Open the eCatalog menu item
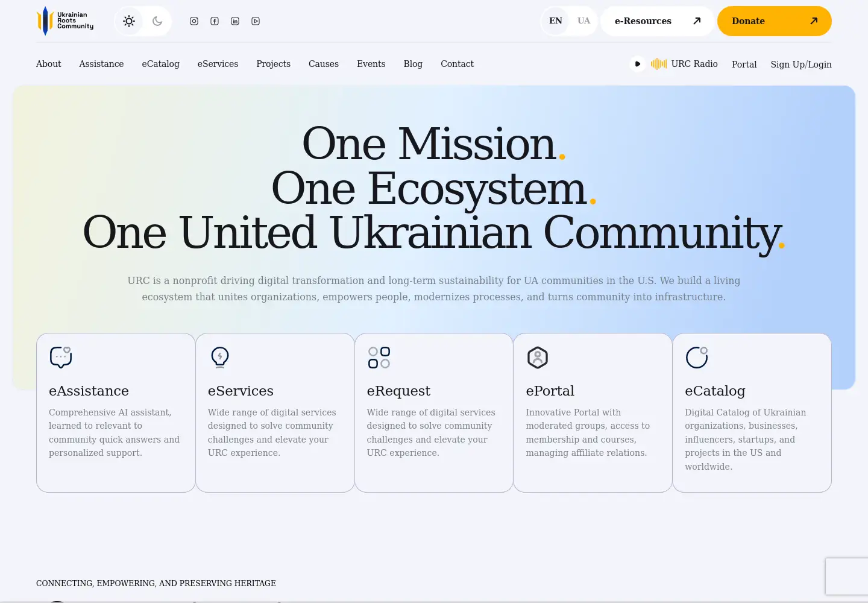 pos(161,64)
